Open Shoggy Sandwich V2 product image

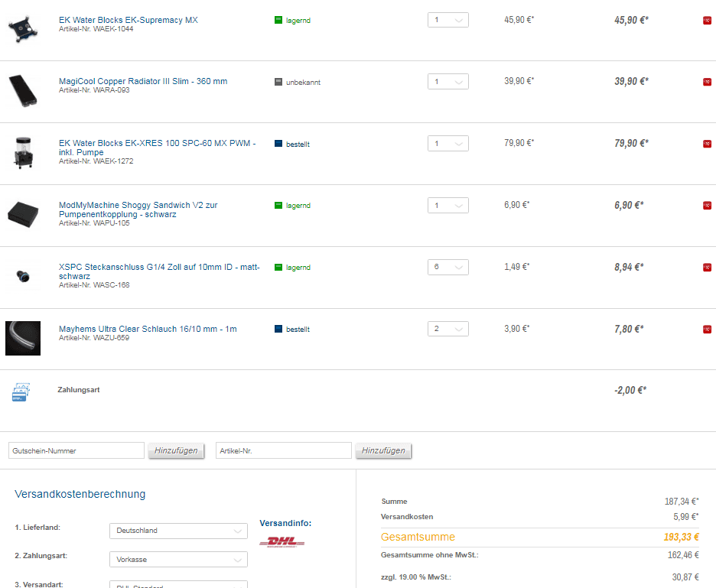[23, 215]
